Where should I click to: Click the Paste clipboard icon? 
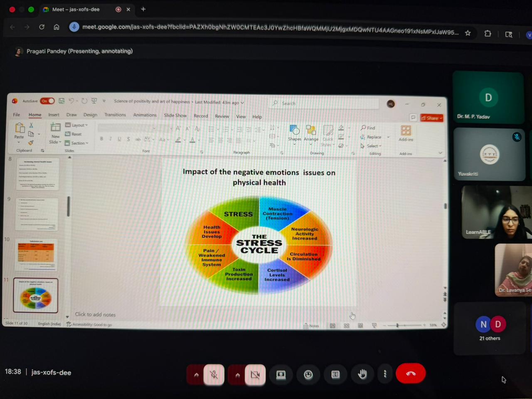coord(19,128)
